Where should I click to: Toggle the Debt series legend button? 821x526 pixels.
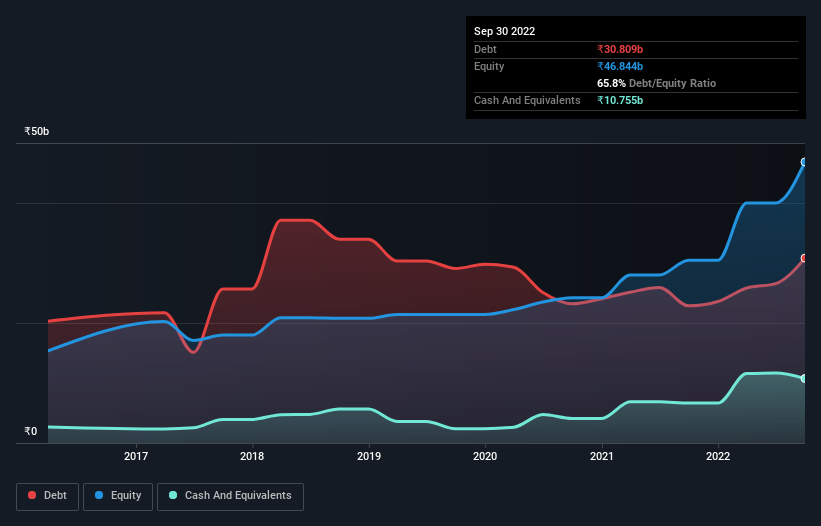point(48,496)
